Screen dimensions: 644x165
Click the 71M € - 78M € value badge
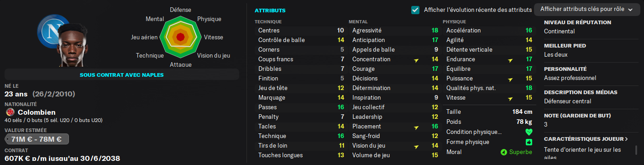pos(37,139)
